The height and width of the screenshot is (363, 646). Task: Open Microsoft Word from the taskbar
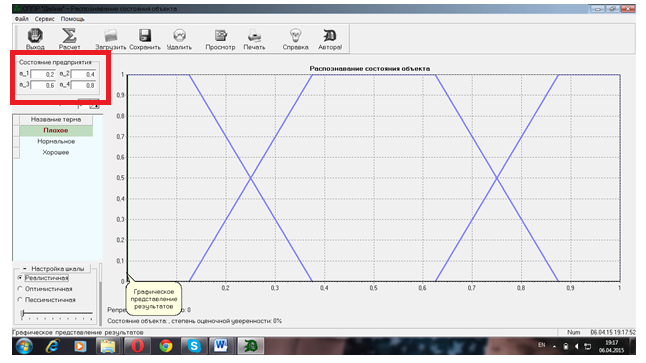click(221, 346)
